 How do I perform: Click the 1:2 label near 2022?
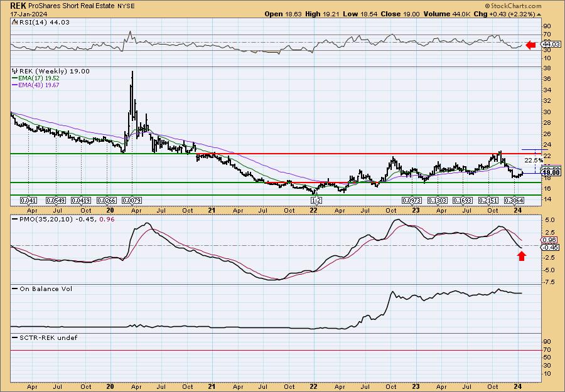316,201
